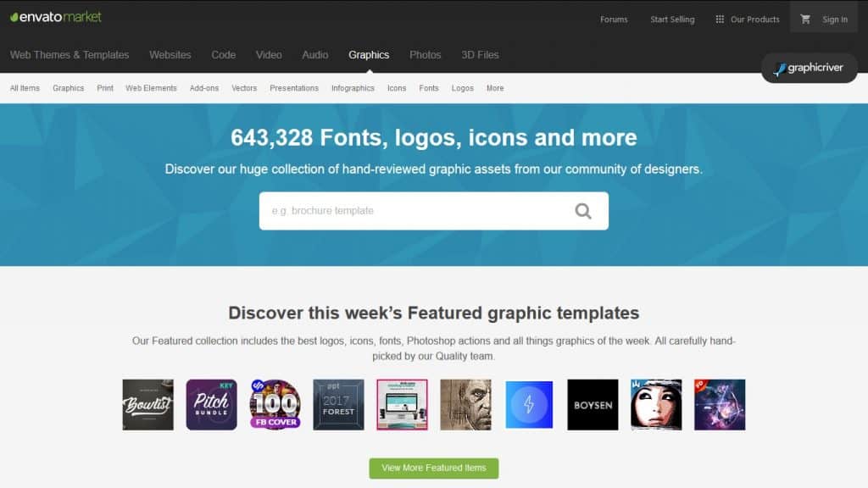Screen dimensions: 868x488
Task: Open the Bowlist font thumbnail
Action: point(147,404)
